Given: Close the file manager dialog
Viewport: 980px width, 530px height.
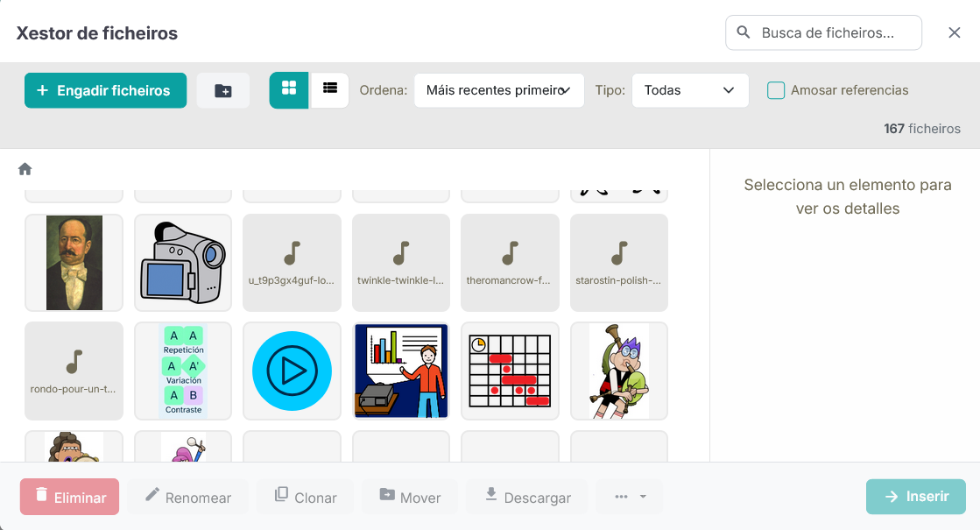Looking at the screenshot, I should [x=954, y=32].
